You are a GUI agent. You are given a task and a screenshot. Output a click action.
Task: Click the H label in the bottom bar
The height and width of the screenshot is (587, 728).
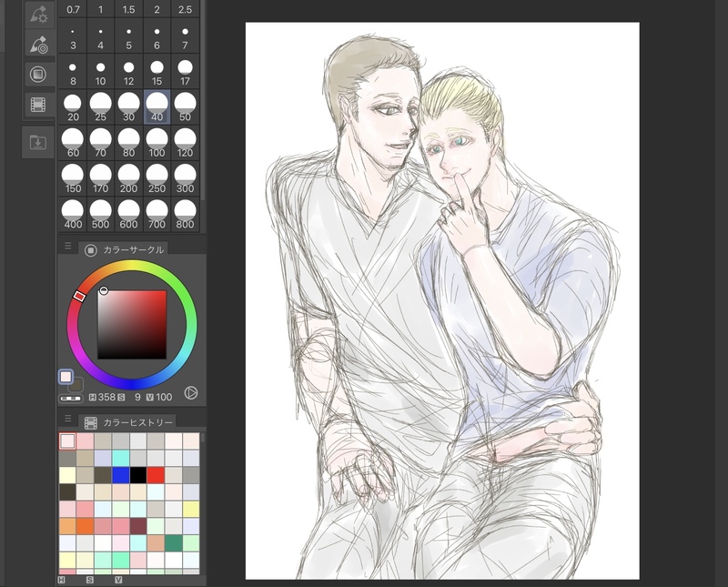click(x=61, y=580)
